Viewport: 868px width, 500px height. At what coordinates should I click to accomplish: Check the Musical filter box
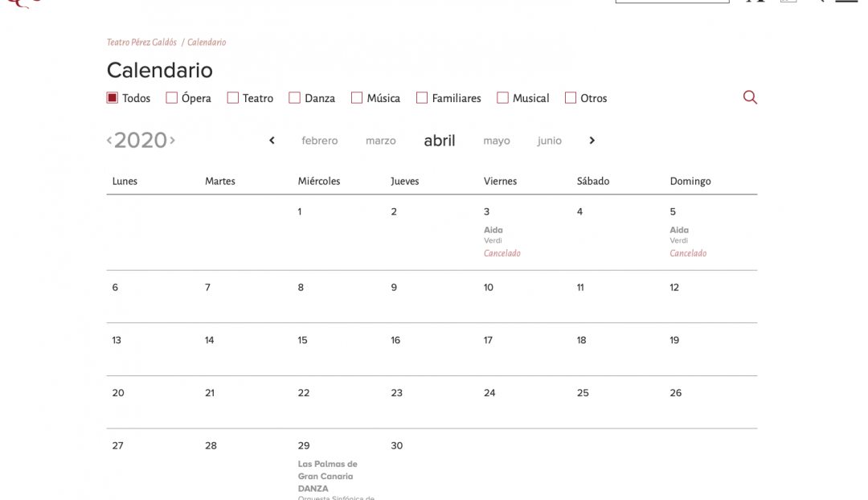(x=503, y=98)
